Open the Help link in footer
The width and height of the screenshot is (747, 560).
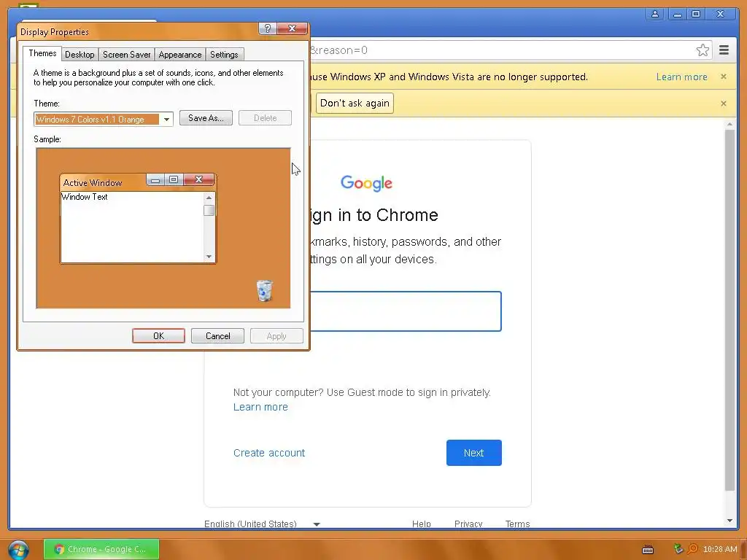(421, 524)
